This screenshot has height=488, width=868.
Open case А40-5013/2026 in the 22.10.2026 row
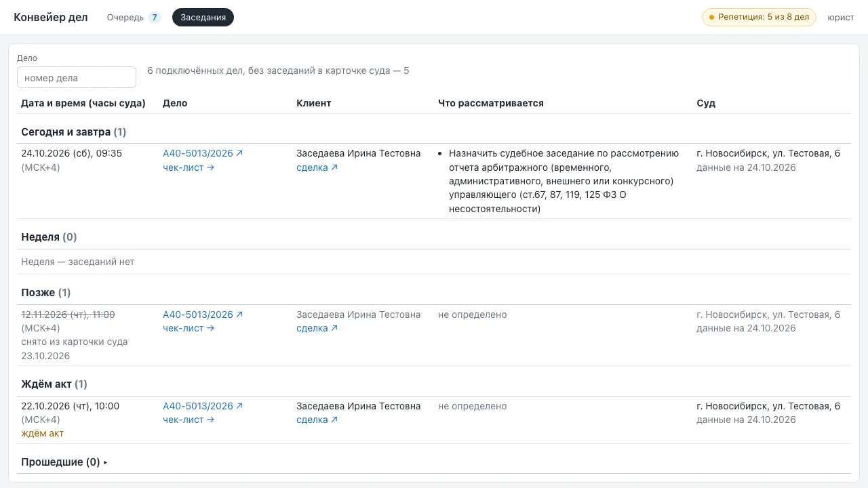click(203, 406)
